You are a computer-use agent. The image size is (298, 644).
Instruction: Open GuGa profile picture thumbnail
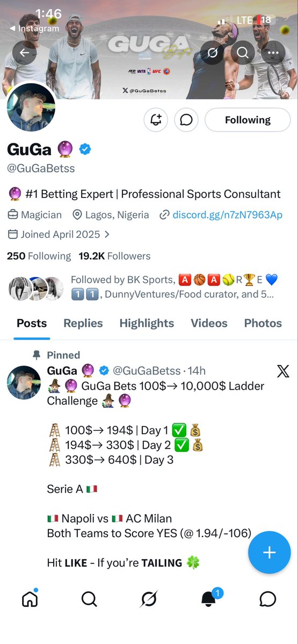tap(21, 384)
